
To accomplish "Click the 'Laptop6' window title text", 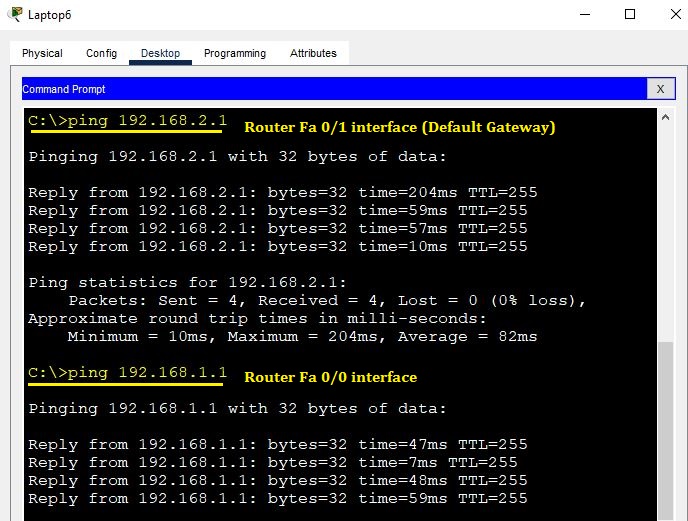I will (49, 15).
